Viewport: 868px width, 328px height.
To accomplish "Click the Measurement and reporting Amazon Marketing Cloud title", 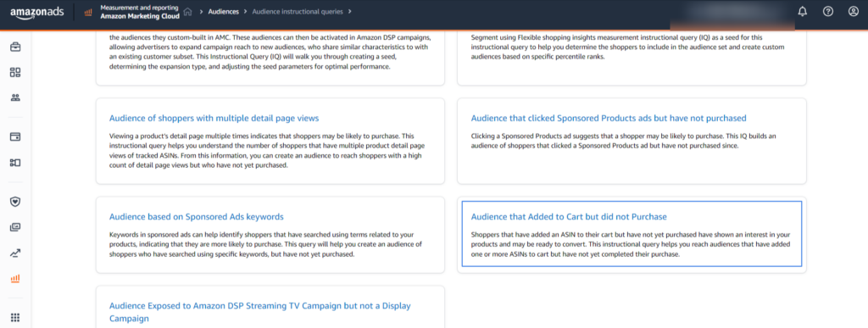I will click(140, 12).
